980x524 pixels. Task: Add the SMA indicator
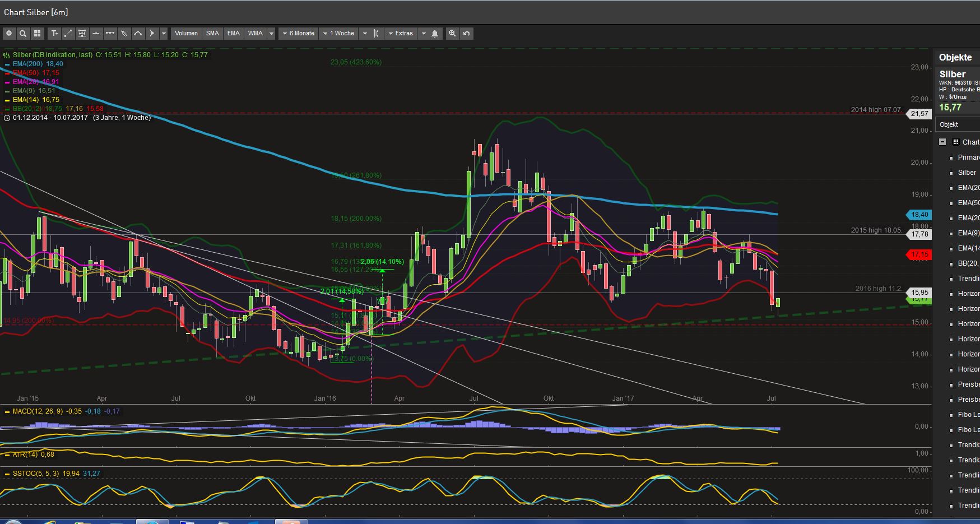coord(212,34)
